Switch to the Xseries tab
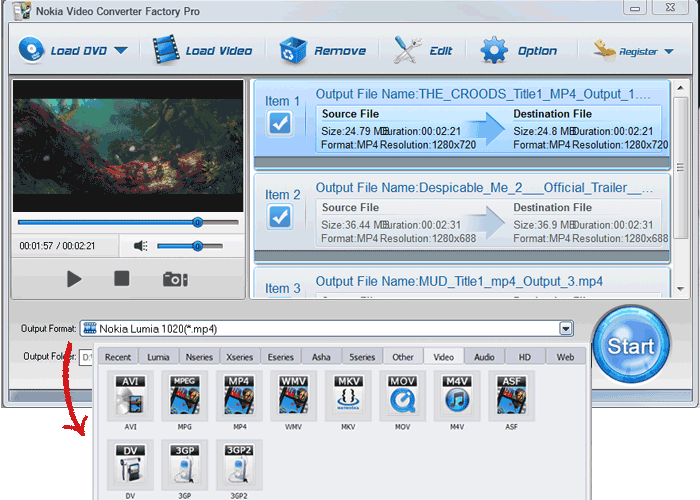700x500 pixels. pyautogui.click(x=240, y=357)
